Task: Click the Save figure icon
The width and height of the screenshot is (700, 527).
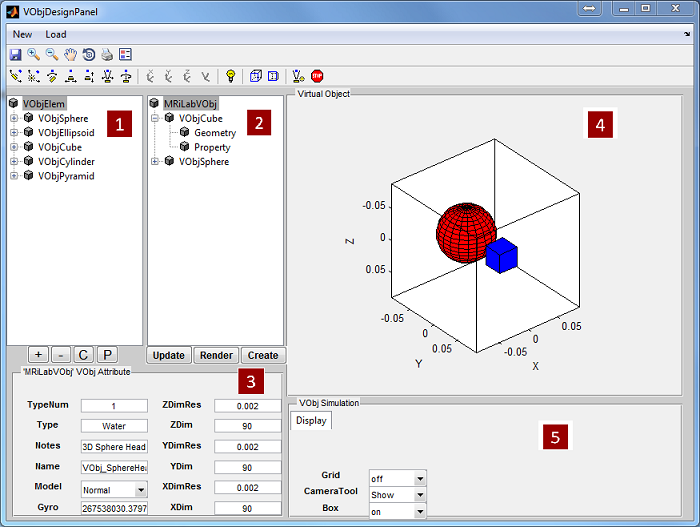Action: tap(16, 54)
